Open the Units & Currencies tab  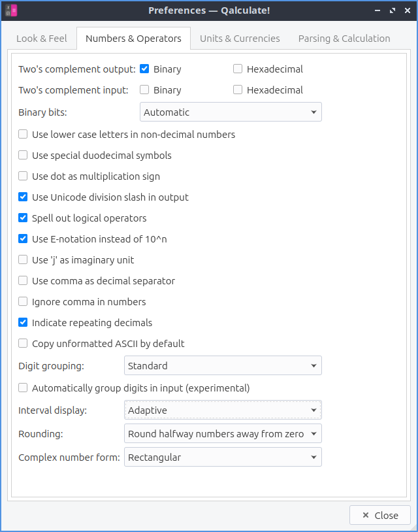(240, 39)
